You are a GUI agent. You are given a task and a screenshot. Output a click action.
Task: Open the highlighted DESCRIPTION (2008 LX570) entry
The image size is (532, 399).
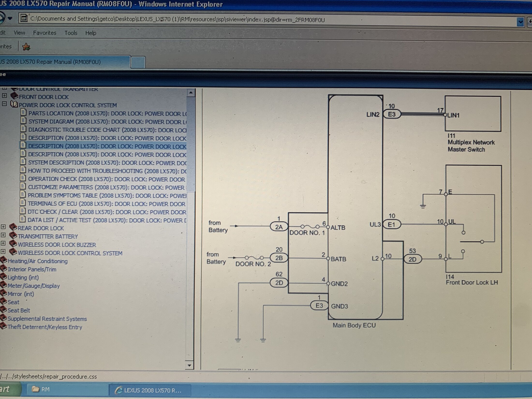107,147
